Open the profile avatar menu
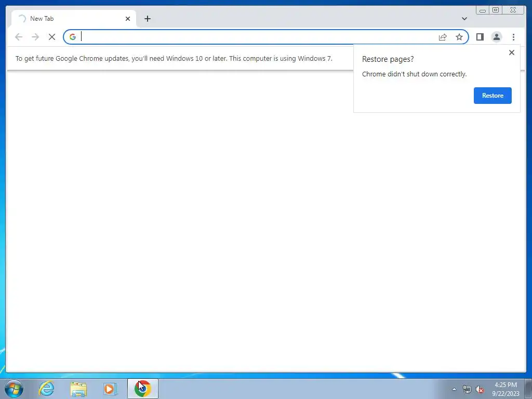Image resolution: width=532 pixels, height=399 pixels. tap(496, 37)
